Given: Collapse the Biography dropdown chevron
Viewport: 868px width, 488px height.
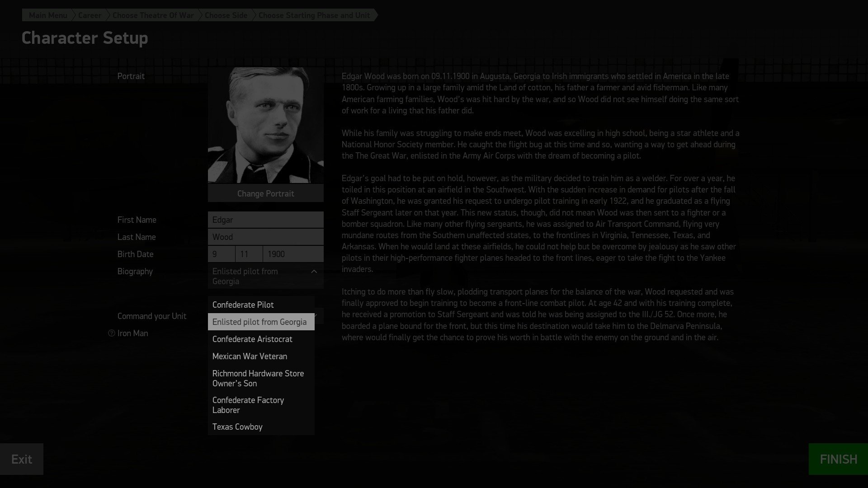Looking at the screenshot, I should pos(314,272).
